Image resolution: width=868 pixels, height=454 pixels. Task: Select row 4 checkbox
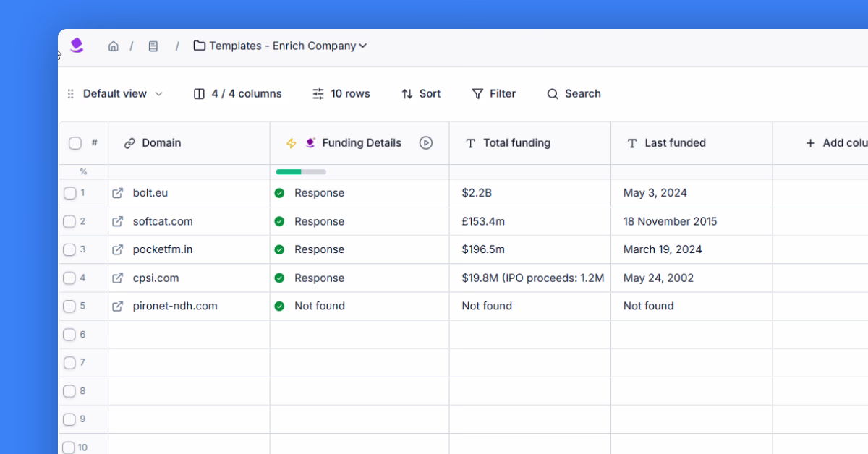coord(69,278)
